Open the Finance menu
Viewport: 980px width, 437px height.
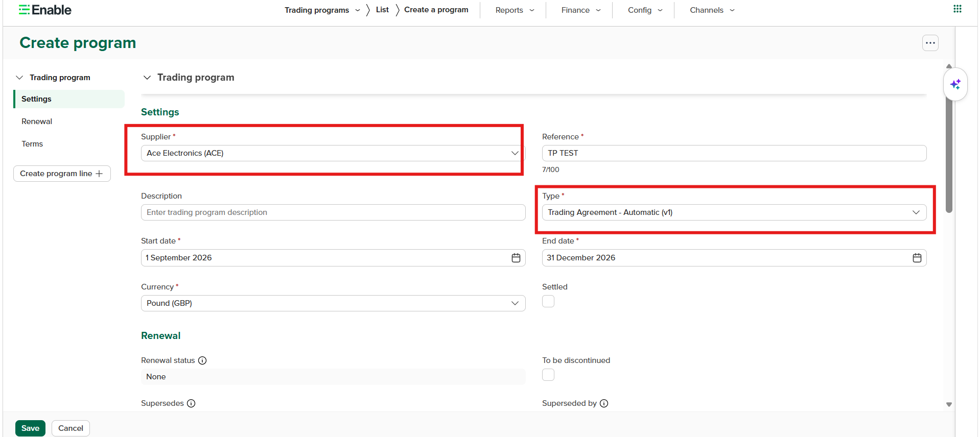pyautogui.click(x=581, y=10)
